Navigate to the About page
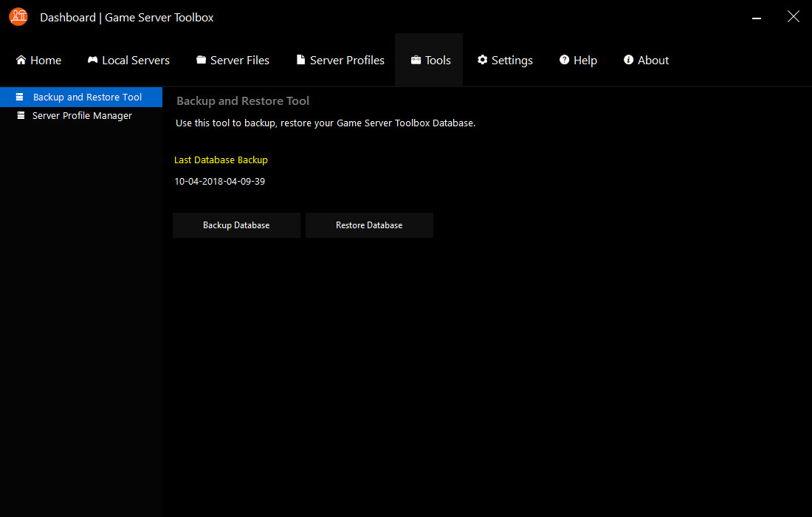Viewport: 812px width, 517px height. click(646, 60)
